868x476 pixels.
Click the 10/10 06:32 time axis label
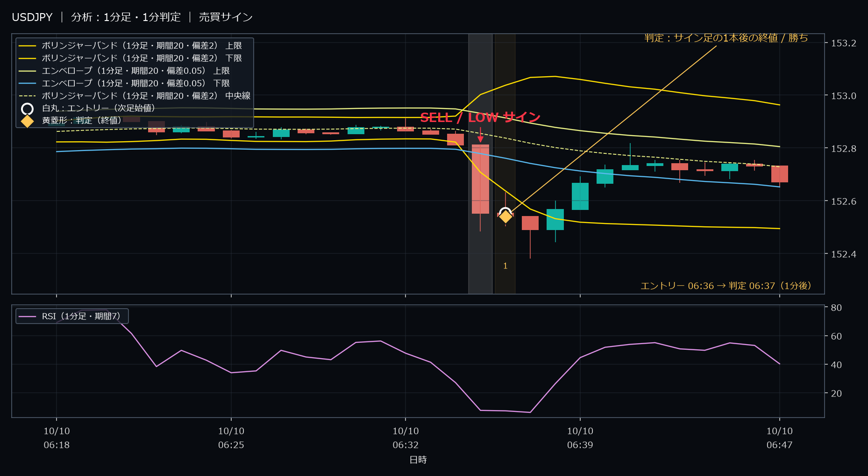click(406, 438)
